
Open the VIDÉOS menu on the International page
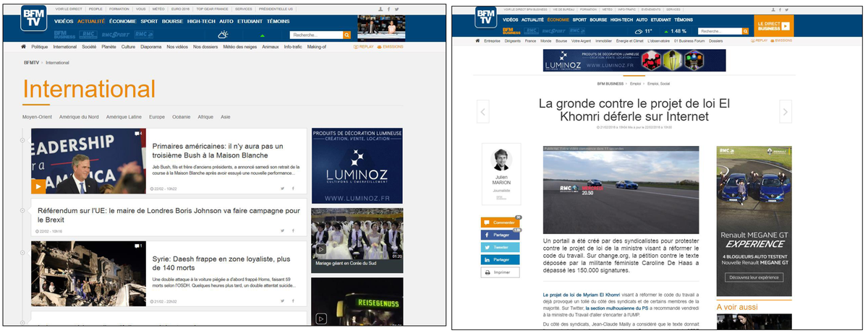pos(64,21)
